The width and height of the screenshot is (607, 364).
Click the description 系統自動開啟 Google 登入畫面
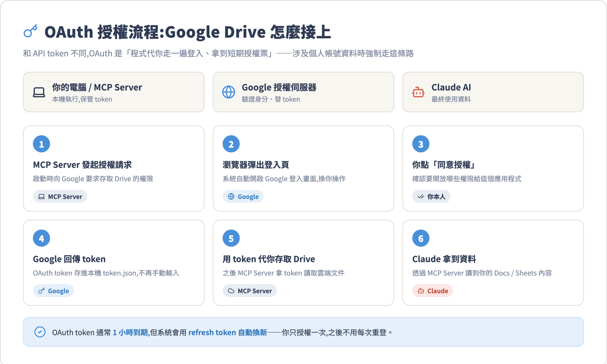coord(284,179)
